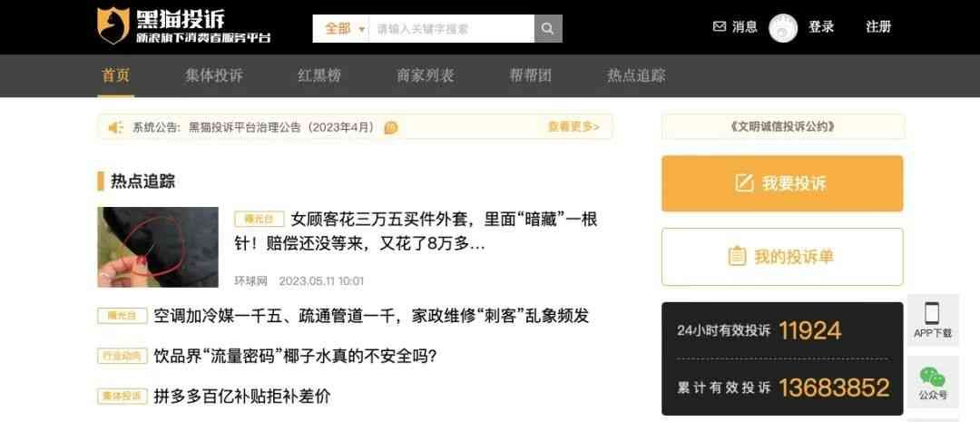Viewport: 980px width, 422px height.
Task: Open messages via envelope icon
Action: (x=720, y=27)
